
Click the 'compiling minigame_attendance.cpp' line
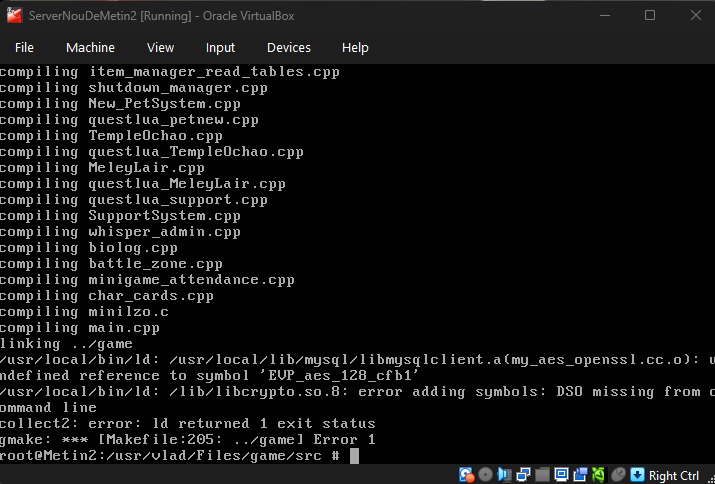coord(147,280)
